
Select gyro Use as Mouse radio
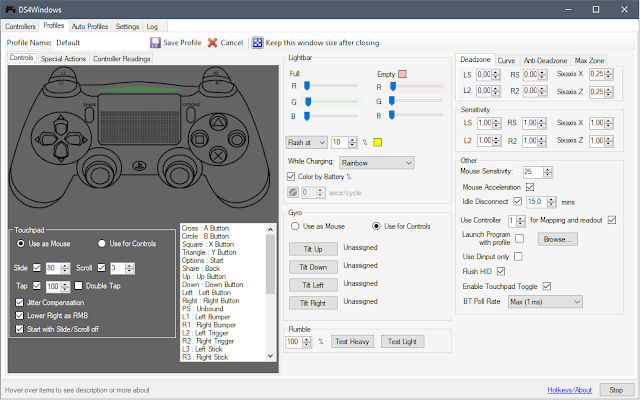tap(295, 226)
